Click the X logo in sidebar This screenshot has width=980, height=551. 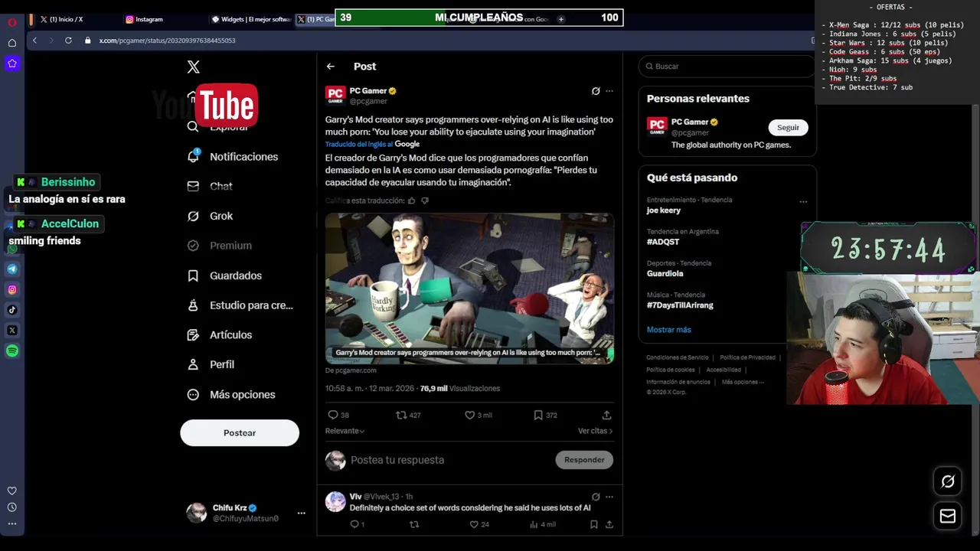(194, 67)
